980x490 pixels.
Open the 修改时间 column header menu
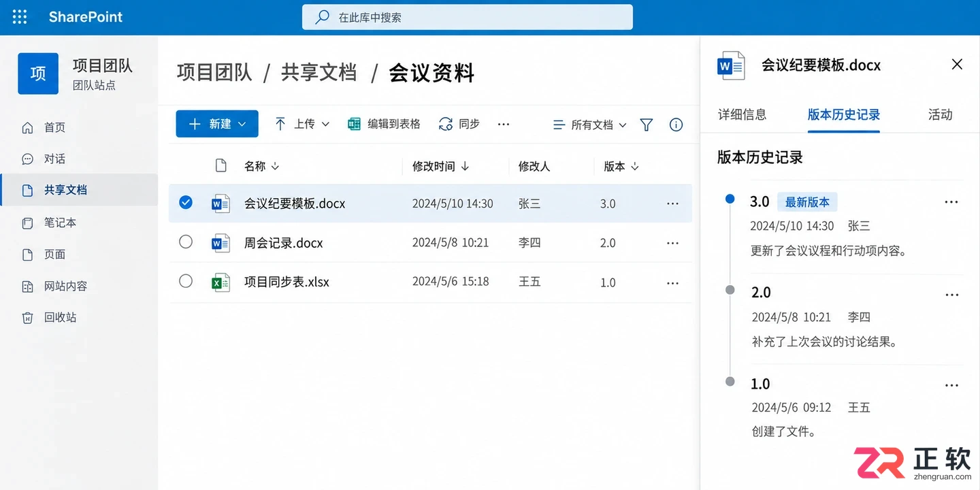[x=440, y=166]
